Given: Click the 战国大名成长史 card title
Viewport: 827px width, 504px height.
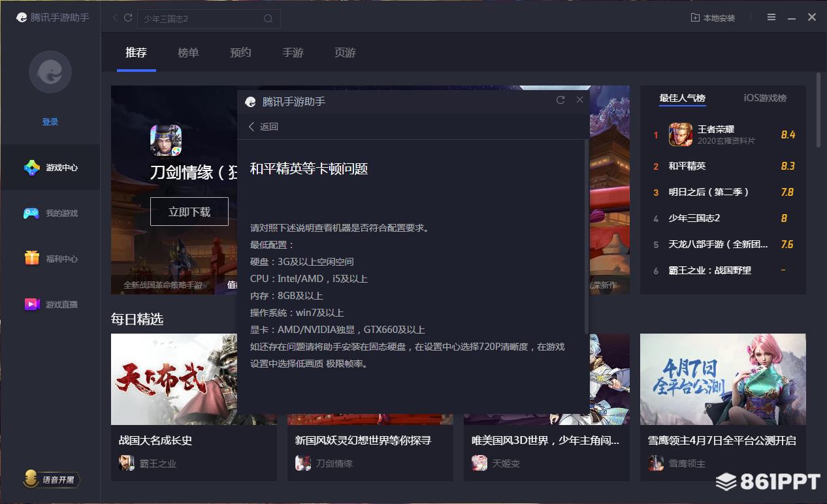Looking at the screenshot, I should point(155,441).
